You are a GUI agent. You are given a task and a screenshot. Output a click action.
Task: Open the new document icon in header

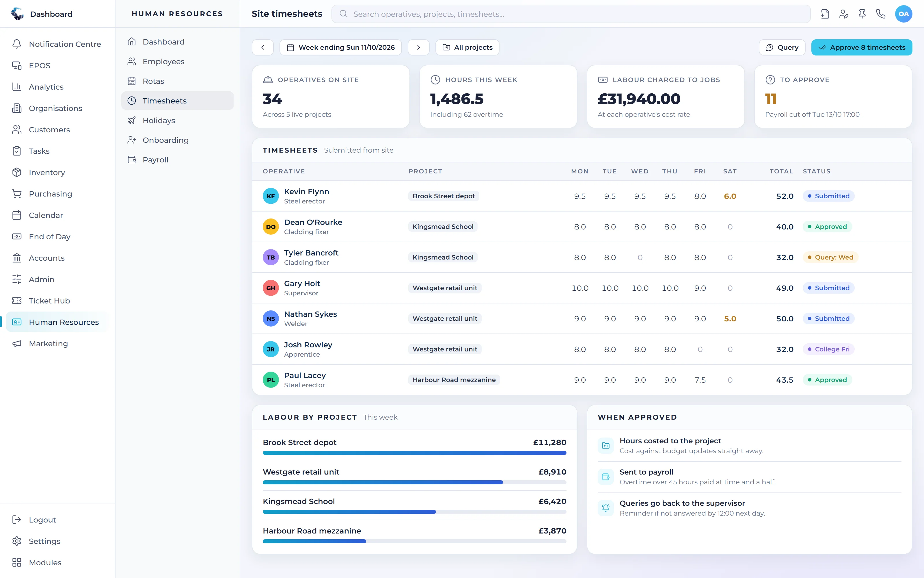pyautogui.click(x=825, y=14)
